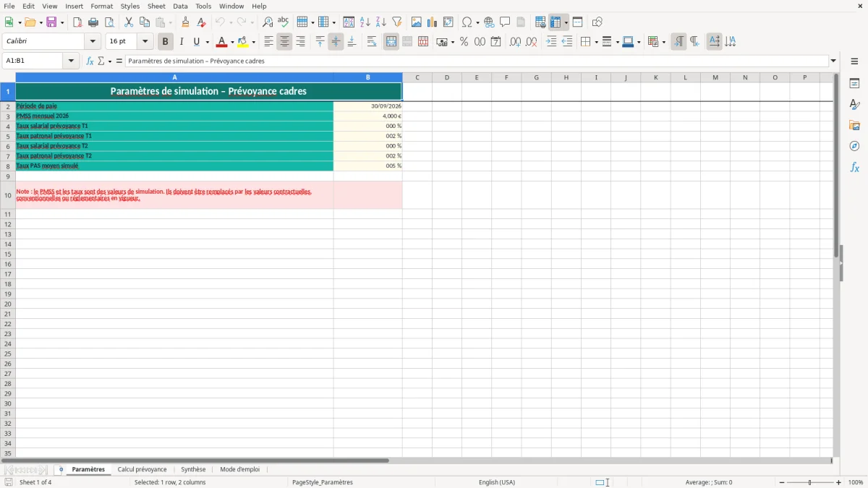The height and width of the screenshot is (488, 868).
Task: Open the sidebar Styles panel
Action: coord(854,104)
